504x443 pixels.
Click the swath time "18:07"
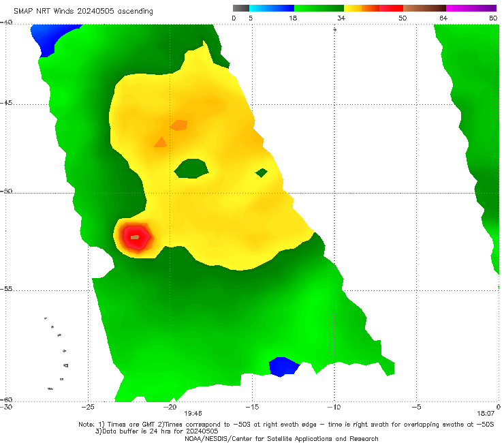[x=486, y=414]
